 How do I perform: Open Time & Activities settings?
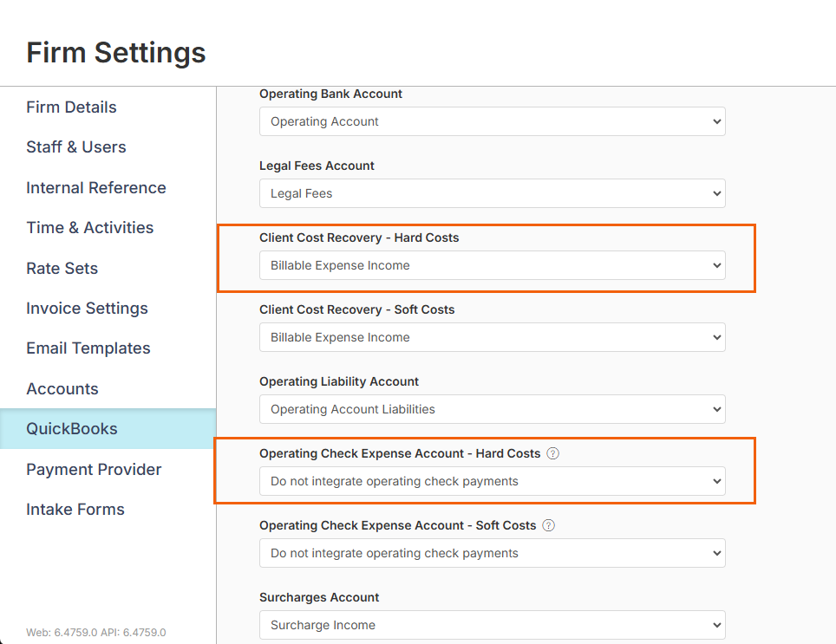(x=90, y=227)
